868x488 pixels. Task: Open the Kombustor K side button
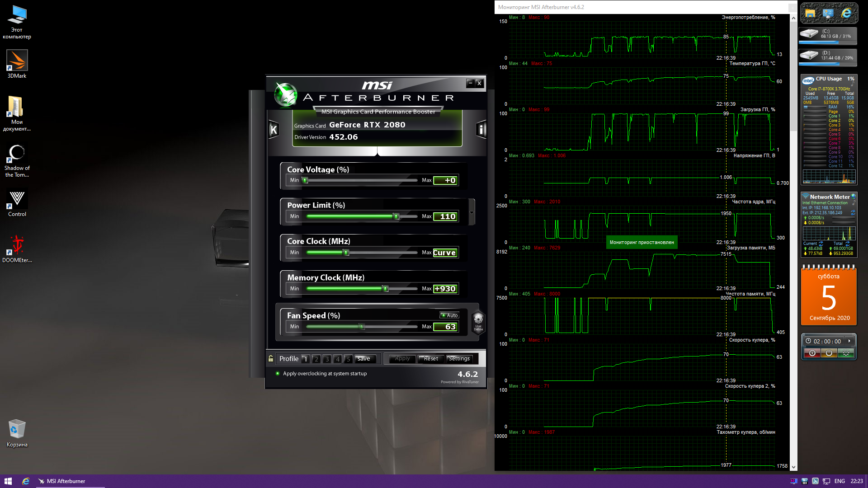[273, 130]
